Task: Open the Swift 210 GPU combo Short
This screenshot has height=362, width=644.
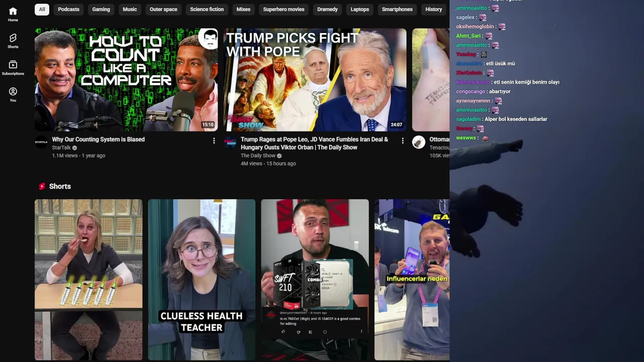Action: pos(315,280)
